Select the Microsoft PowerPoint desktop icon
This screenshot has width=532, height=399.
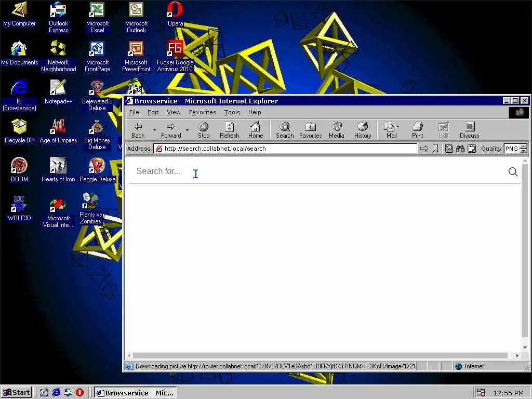pyautogui.click(x=137, y=57)
